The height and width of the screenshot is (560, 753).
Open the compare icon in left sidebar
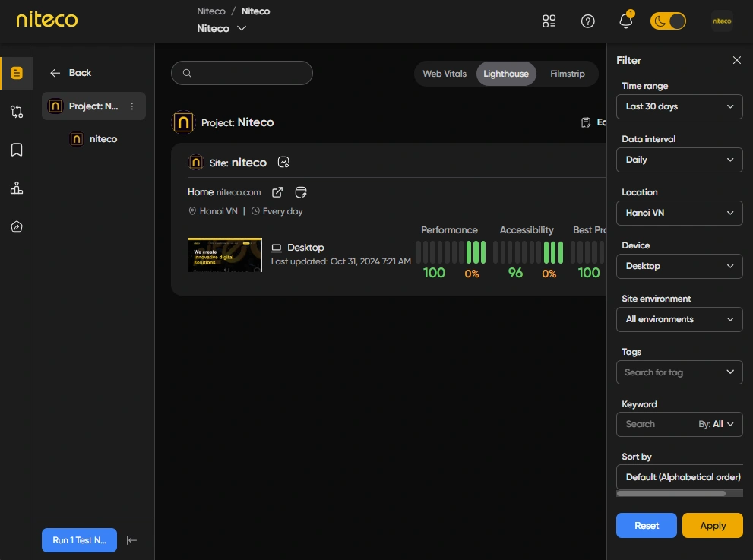point(17,112)
